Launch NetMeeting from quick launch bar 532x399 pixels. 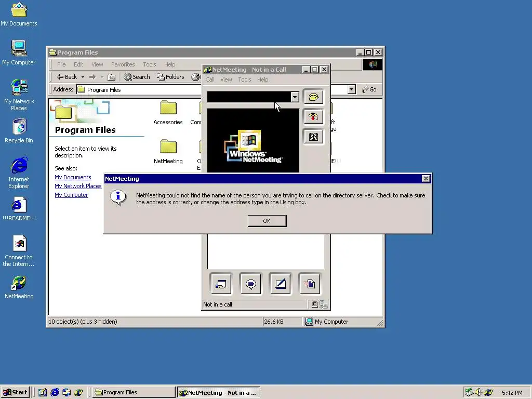(x=78, y=392)
